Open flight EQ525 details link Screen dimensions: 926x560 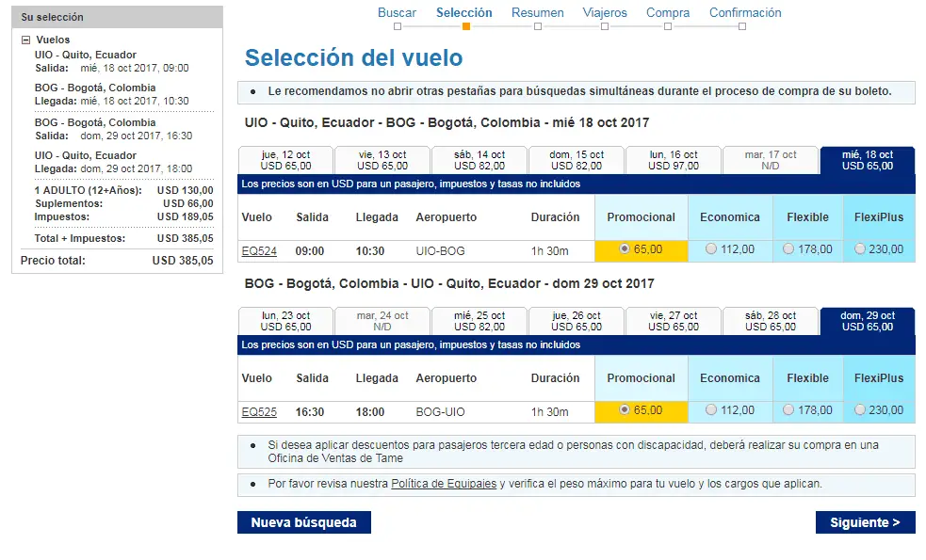[259, 411]
